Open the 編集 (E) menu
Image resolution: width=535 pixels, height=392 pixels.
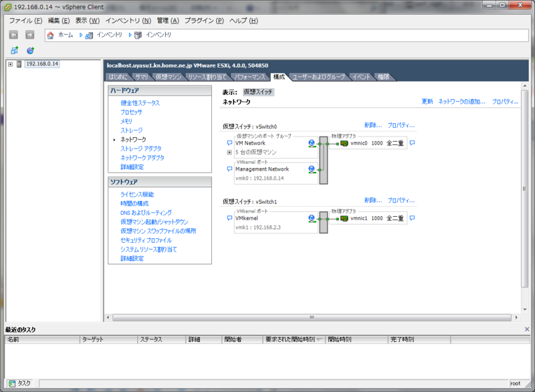[59, 21]
